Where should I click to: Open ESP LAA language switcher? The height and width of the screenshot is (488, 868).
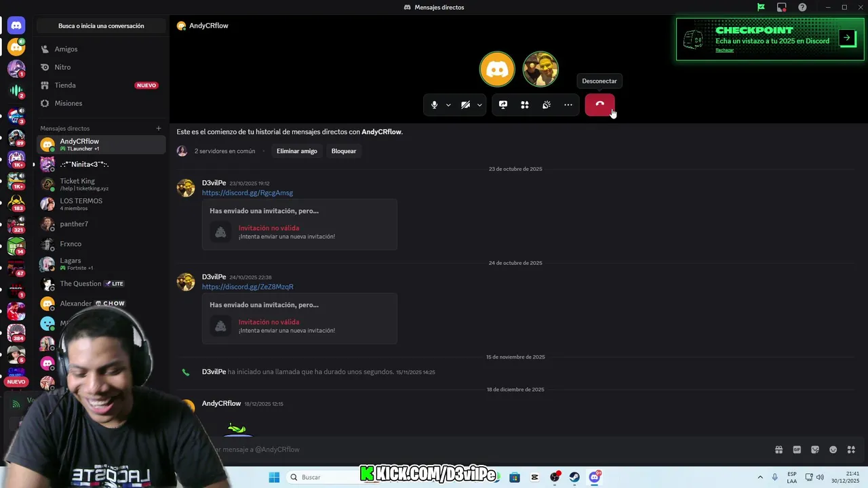point(792,477)
